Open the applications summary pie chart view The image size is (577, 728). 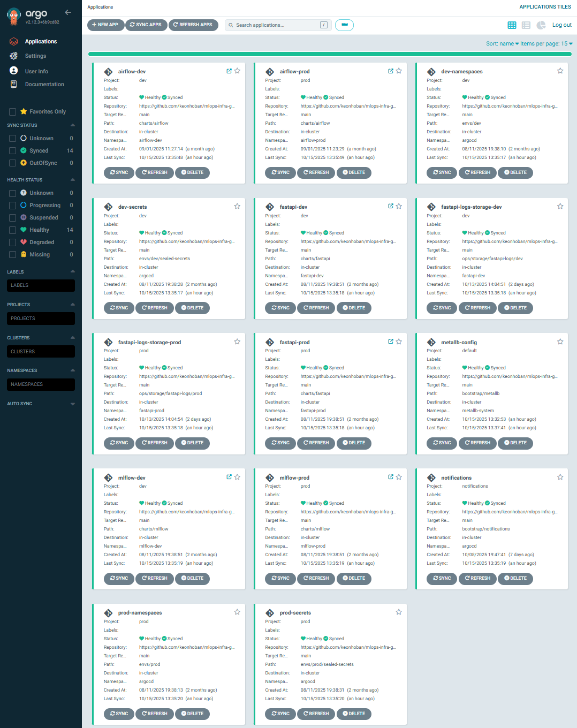pyautogui.click(x=541, y=25)
